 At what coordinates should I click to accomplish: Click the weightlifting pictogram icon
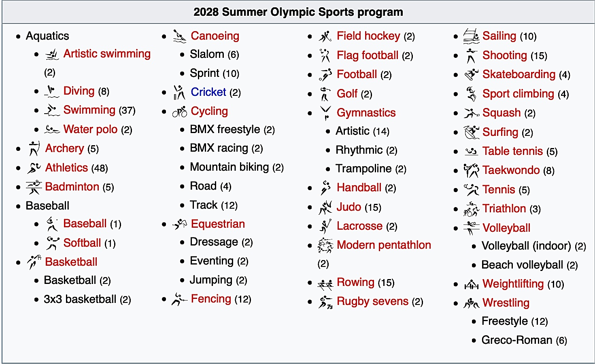tap(471, 285)
